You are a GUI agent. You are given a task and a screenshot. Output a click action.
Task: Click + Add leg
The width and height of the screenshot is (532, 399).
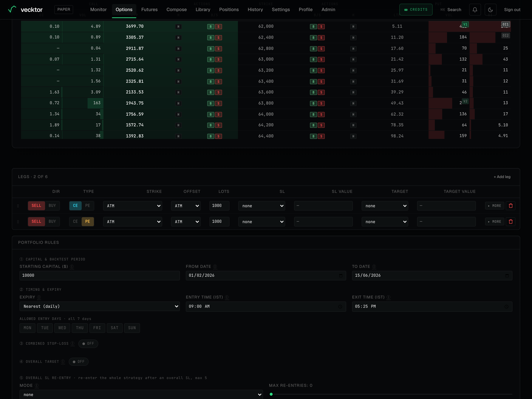click(502, 177)
